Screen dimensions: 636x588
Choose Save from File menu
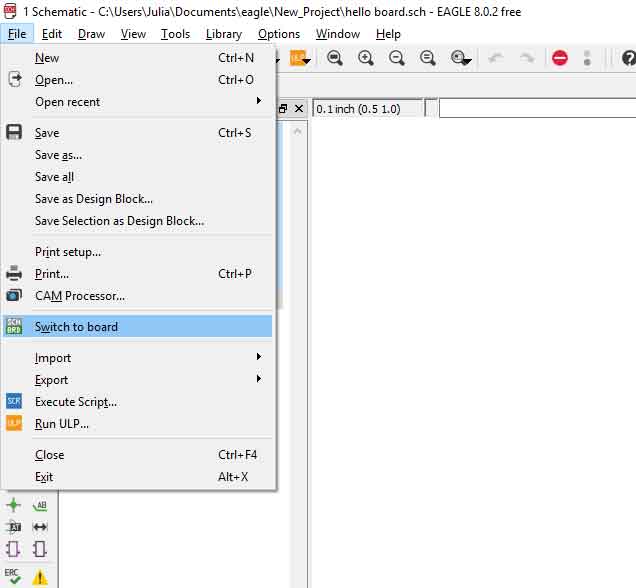[x=138, y=133]
